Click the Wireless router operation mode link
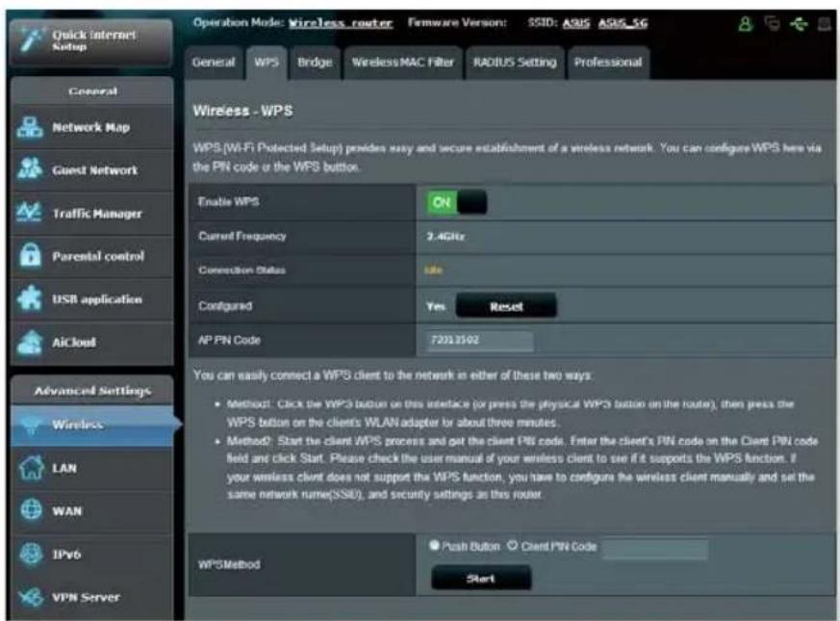Screen dimensions: 840x621 (x=341, y=24)
